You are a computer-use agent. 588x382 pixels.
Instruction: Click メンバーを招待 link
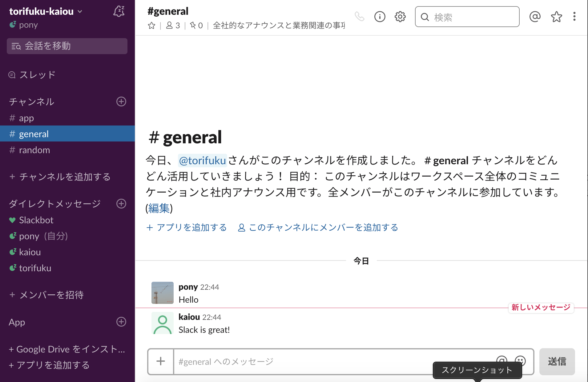[x=46, y=295]
